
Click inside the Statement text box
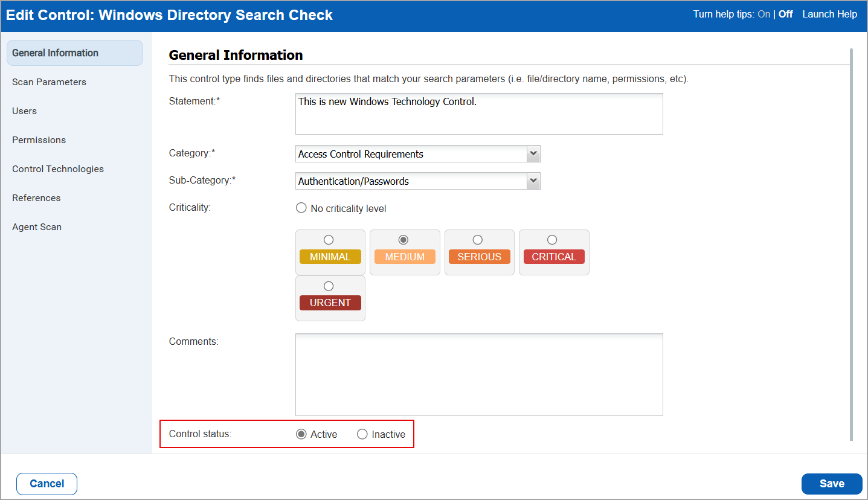(x=479, y=114)
